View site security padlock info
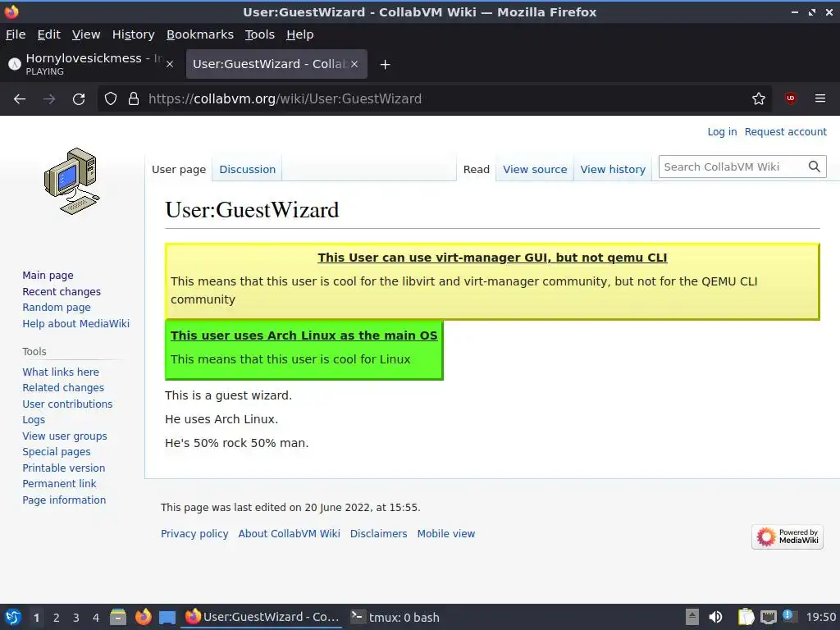 tap(134, 99)
